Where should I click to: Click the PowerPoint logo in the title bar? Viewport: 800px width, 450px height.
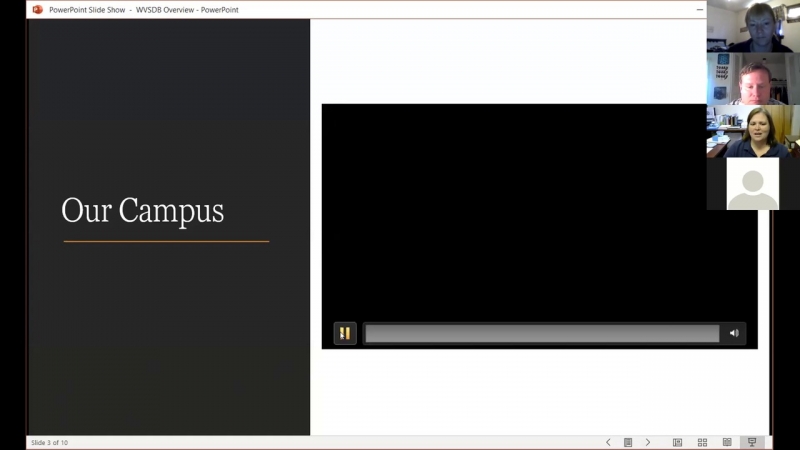37,10
